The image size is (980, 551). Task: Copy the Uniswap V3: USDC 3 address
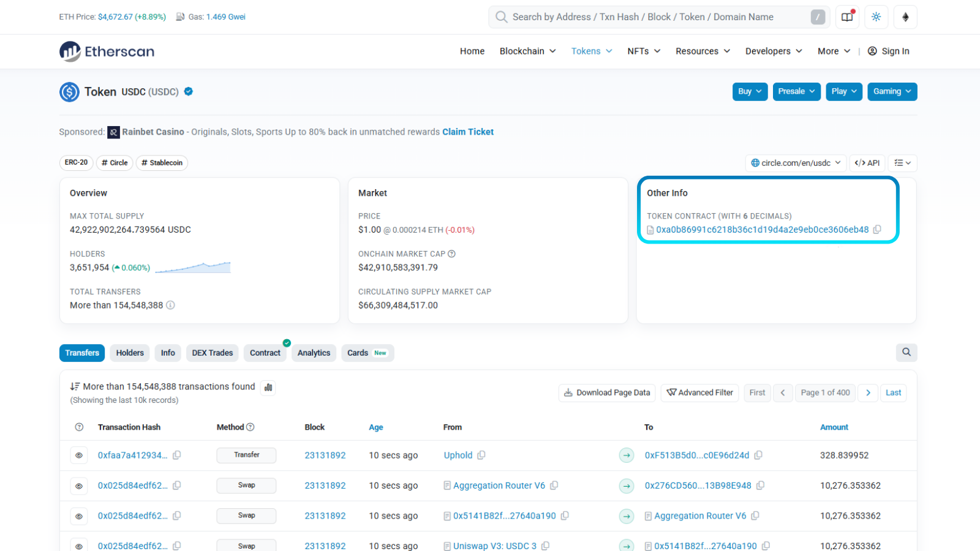click(x=545, y=545)
